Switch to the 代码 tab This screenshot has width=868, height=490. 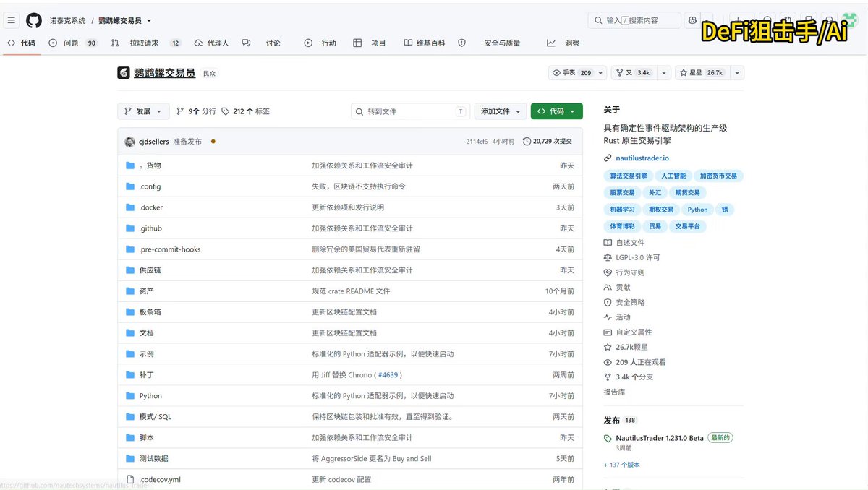(x=21, y=43)
